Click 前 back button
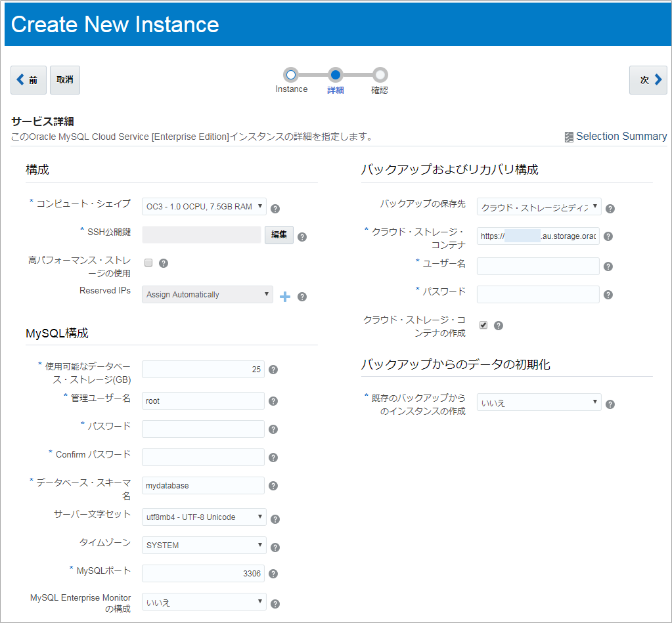 click(x=28, y=80)
